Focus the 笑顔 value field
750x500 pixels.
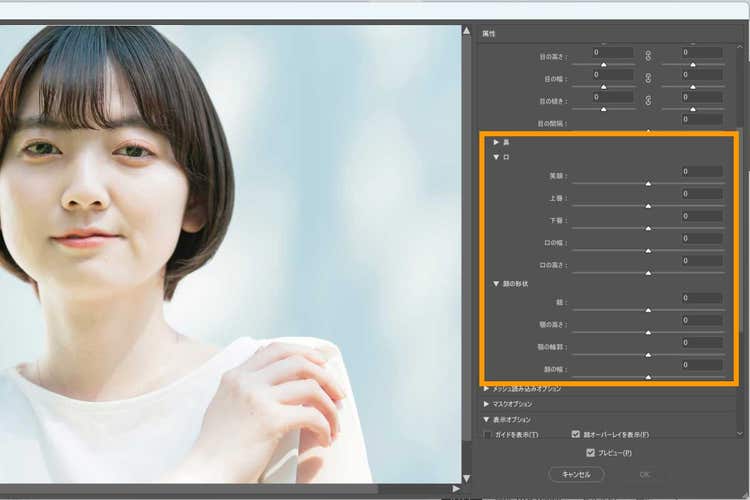[x=702, y=171]
